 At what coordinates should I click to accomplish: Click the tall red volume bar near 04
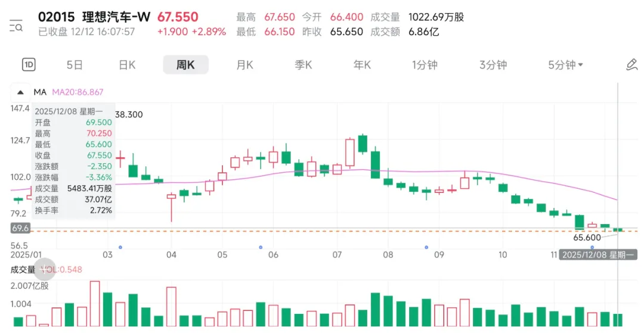click(171, 306)
